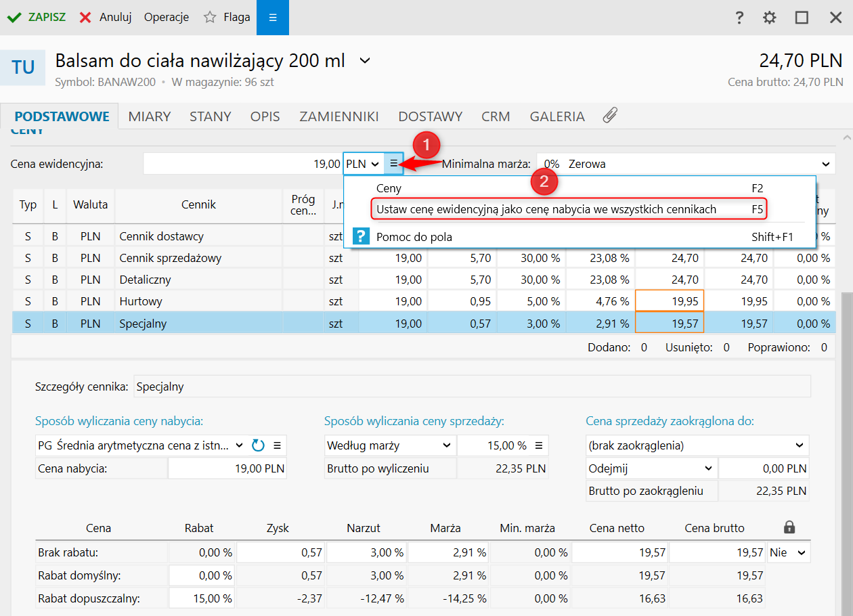Click the paperclip attachments tab icon
853x616 pixels.
click(x=609, y=116)
